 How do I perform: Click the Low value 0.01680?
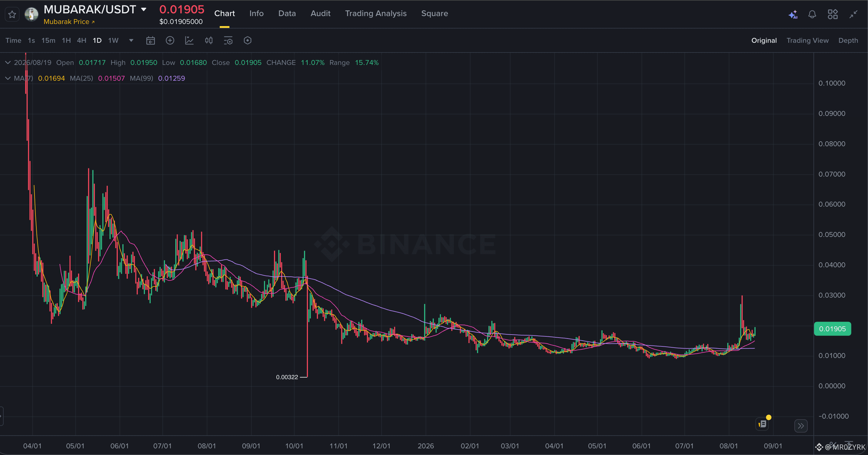[193, 63]
